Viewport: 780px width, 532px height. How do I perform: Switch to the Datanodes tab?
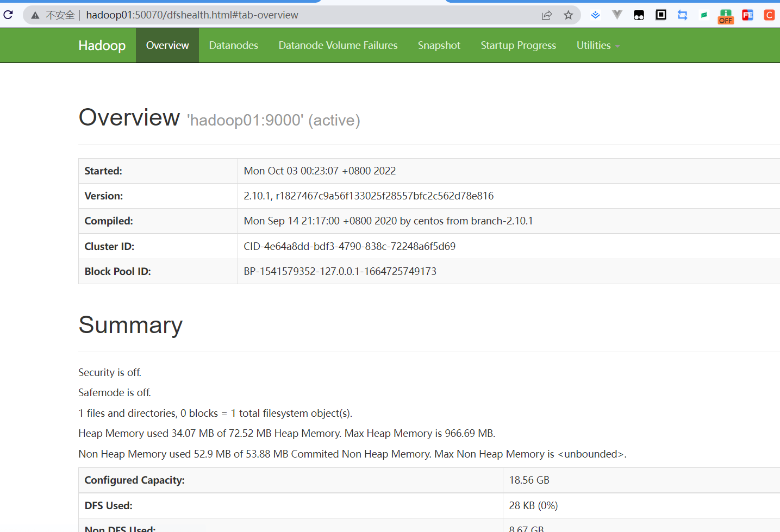(x=233, y=46)
